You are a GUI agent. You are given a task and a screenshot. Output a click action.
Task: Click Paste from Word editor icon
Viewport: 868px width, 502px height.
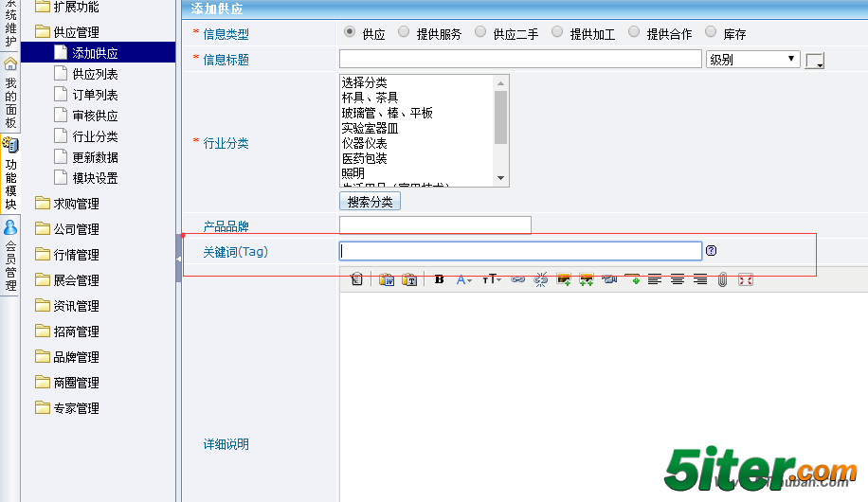tap(387, 279)
